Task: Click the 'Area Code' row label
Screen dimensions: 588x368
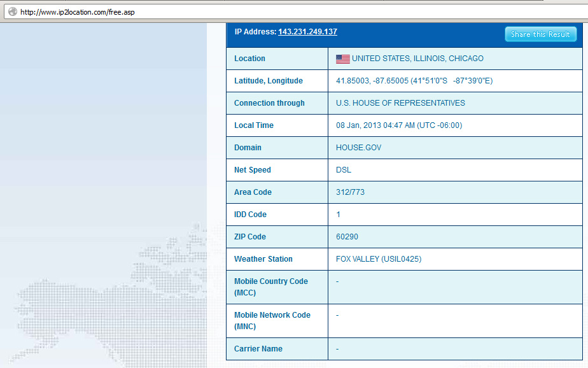Action: click(x=253, y=192)
